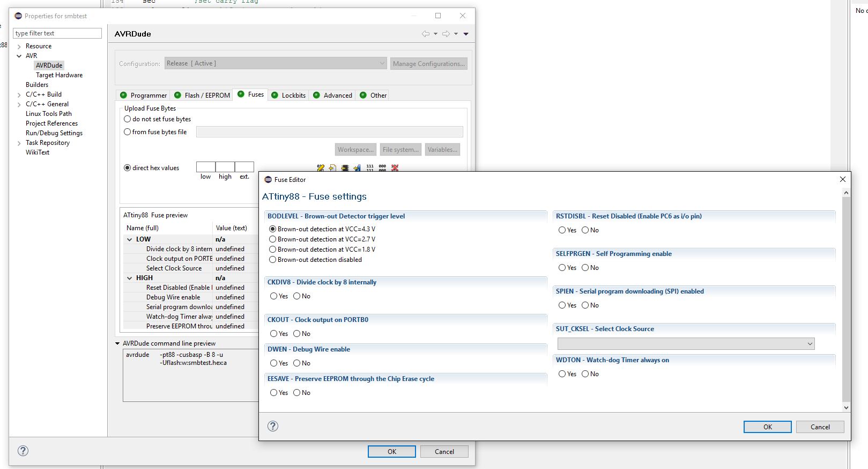Click the 'type filter text' search field
Viewport: 868px width, 469px height.
point(57,33)
